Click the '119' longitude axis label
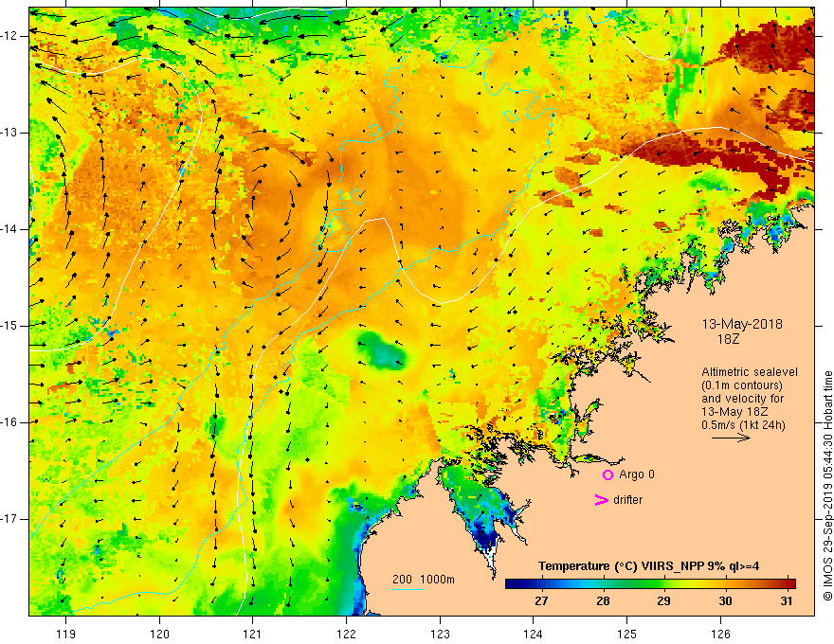The image size is (834, 644). pyautogui.click(x=66, y=634)
